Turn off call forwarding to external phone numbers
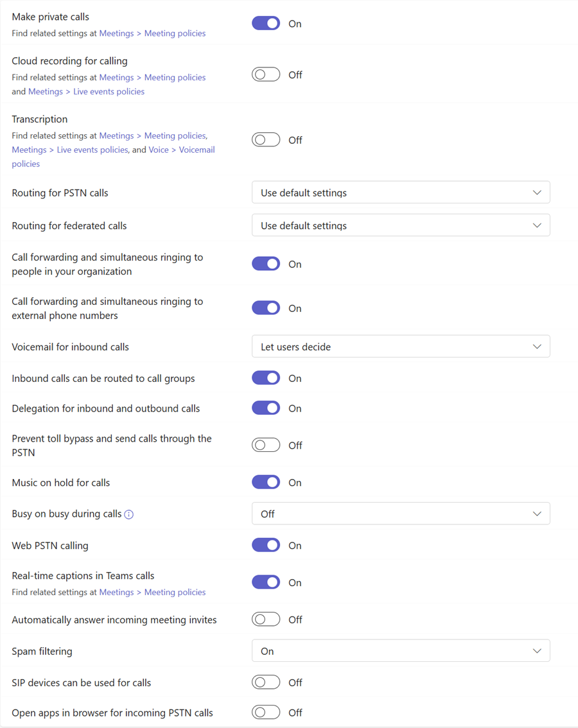The width and height of the screenshot is (578, 728). click(265, 308)
